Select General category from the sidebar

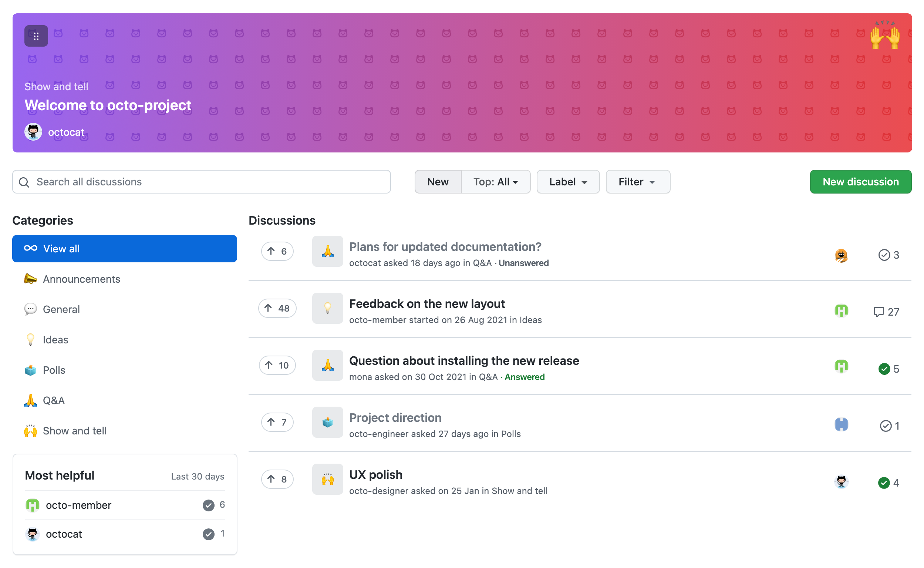click(x=61, y=309)
